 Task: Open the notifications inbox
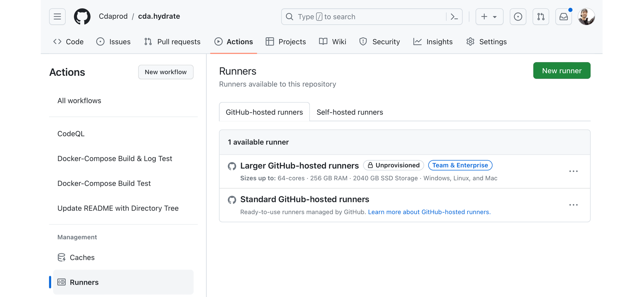coord(563,17)
